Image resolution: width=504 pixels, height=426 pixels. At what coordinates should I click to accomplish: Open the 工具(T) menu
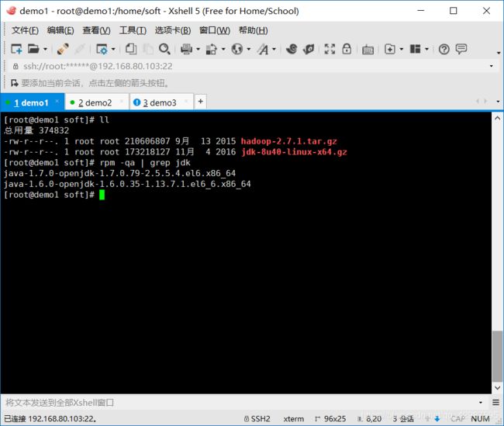(x=133, y=30)
